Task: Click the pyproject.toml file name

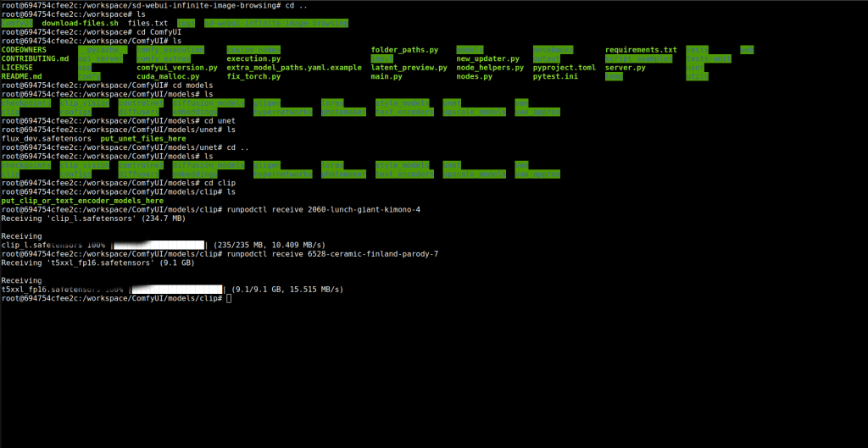Action: (x=564, y=68)
